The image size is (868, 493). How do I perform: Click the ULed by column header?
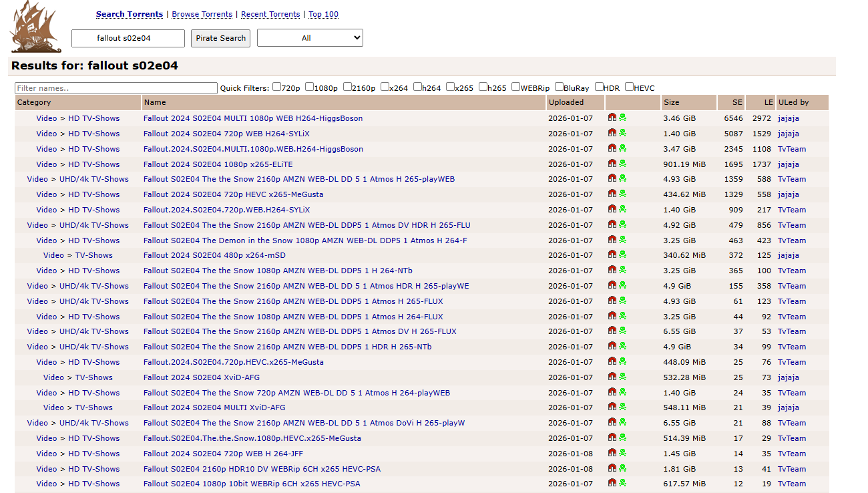(794, 102)
